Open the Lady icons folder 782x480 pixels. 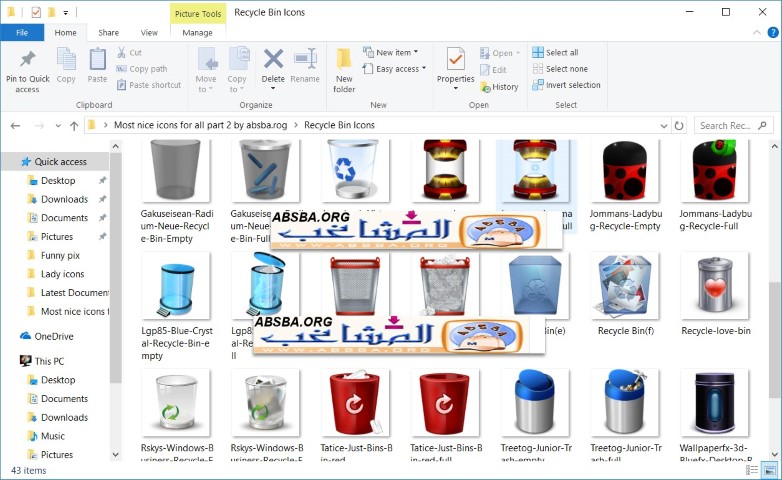(62, 274)
